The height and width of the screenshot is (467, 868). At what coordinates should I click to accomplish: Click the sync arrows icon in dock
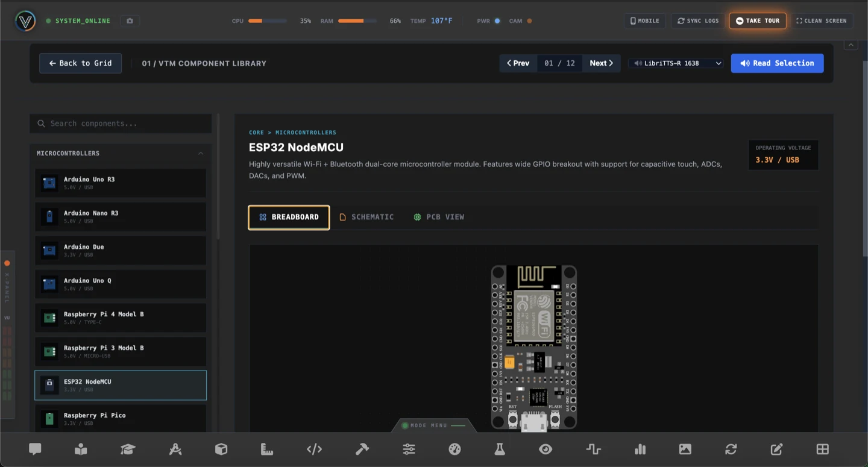(731, 449)
